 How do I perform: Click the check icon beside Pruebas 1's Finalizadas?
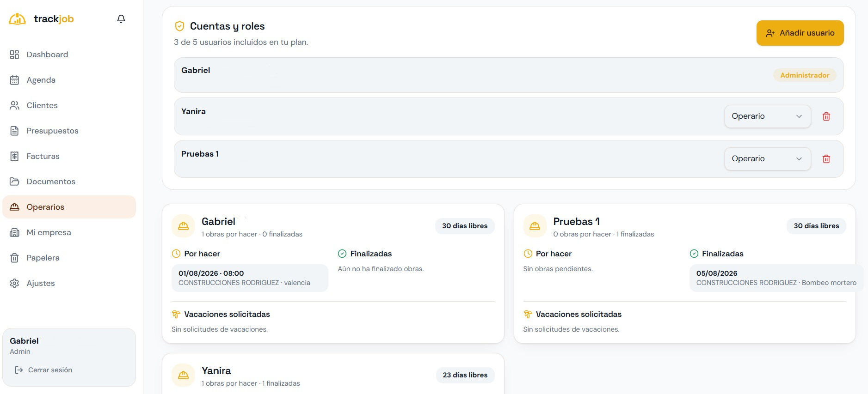point(694,254)
